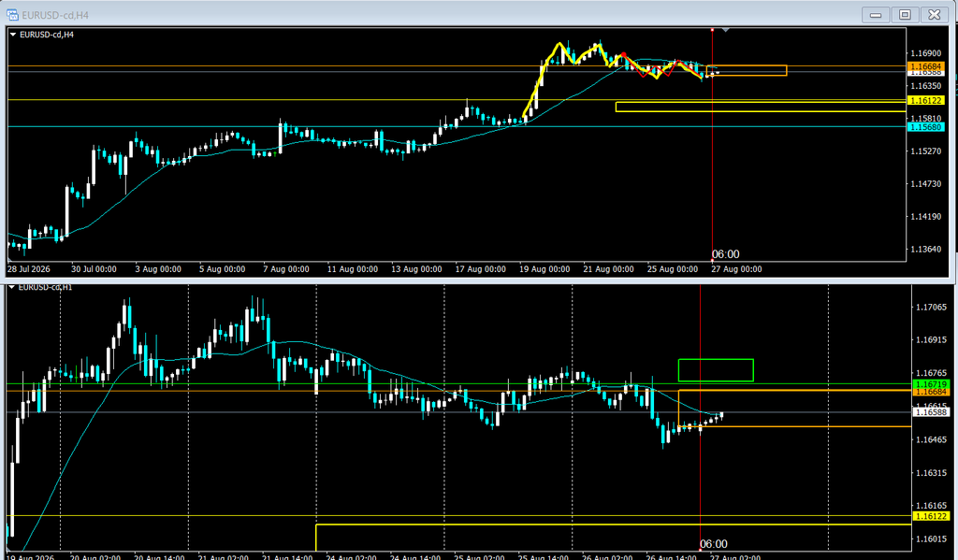Expand the EURUSD-cd,H1 chart label triangle
The width and height of the screenshot is (958, 560).
coord(11,287)
